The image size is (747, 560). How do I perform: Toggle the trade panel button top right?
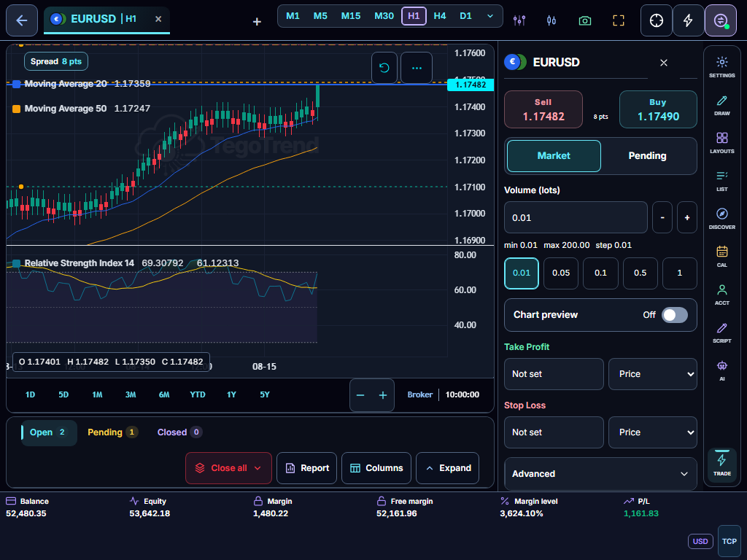[x=721, y=20]
